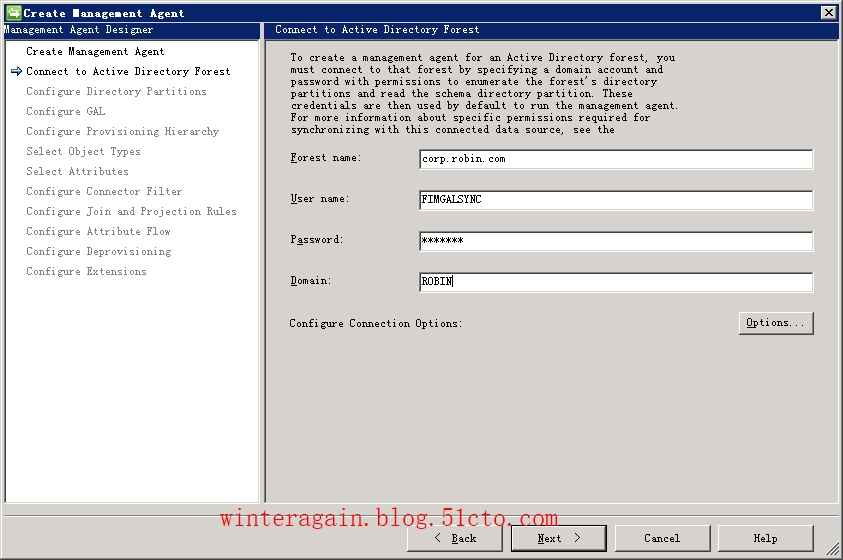Select Configure Extensions step
The height and width of the screenshot is (560, 843).
point(86,271)
